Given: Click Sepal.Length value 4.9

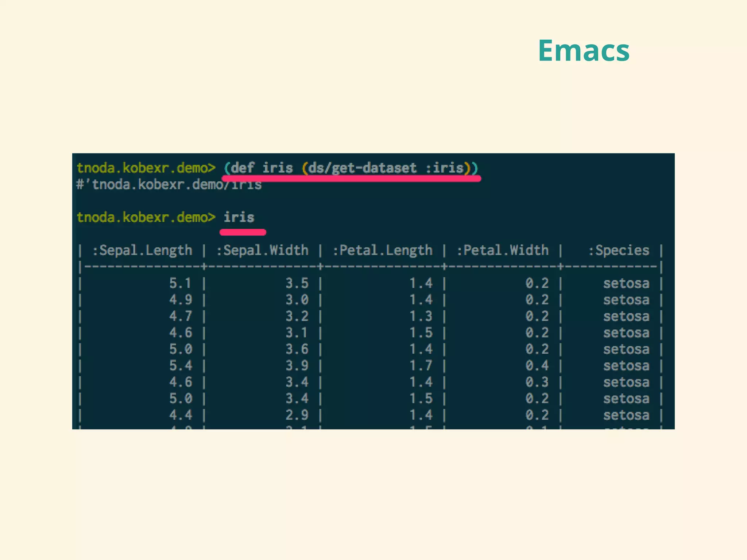Looking at the screenshot, I should tap(181, 300).
